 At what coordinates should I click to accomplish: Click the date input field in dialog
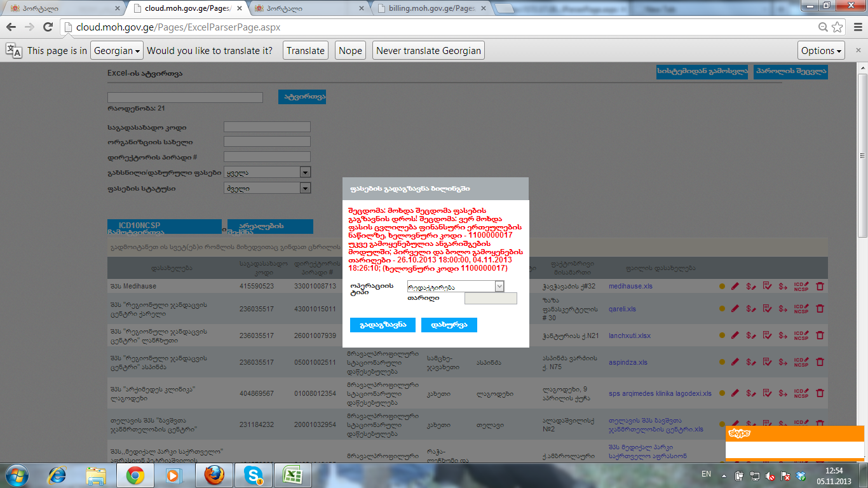[x=491, y=298]
